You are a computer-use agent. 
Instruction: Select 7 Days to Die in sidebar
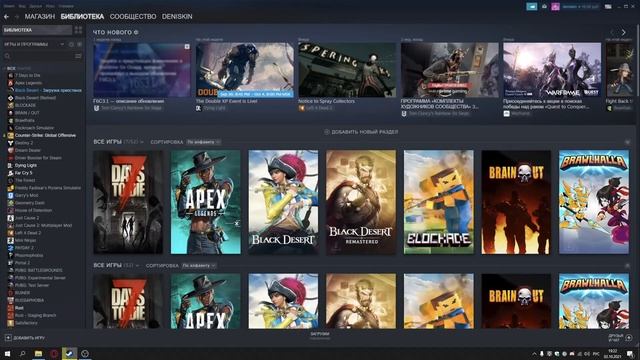point(27,76)
